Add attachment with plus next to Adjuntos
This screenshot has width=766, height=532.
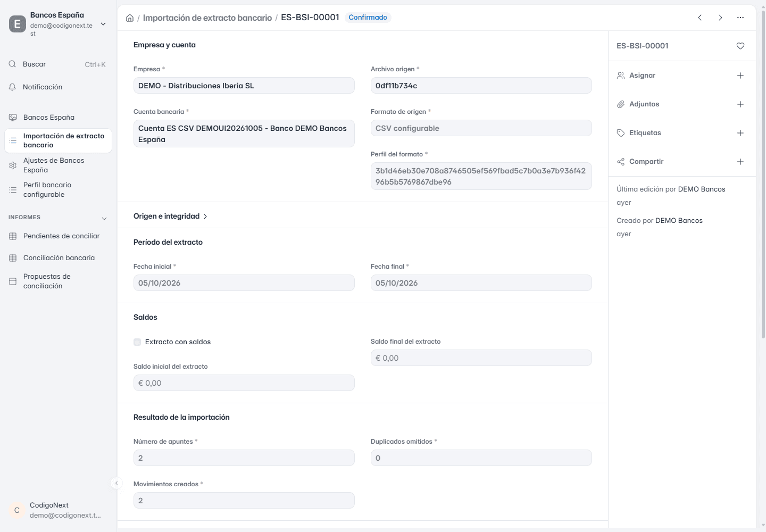click(x=740, y=104)
